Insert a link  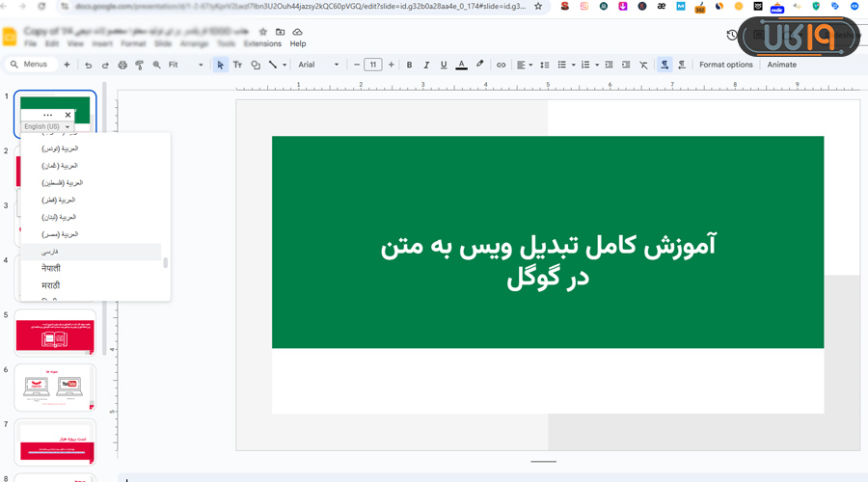tap(501, 65)
